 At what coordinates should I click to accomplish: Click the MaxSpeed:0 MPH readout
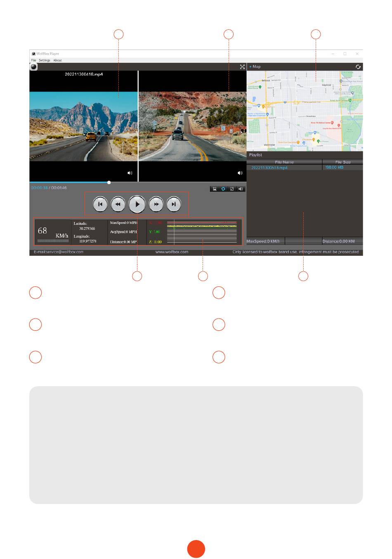124,223
